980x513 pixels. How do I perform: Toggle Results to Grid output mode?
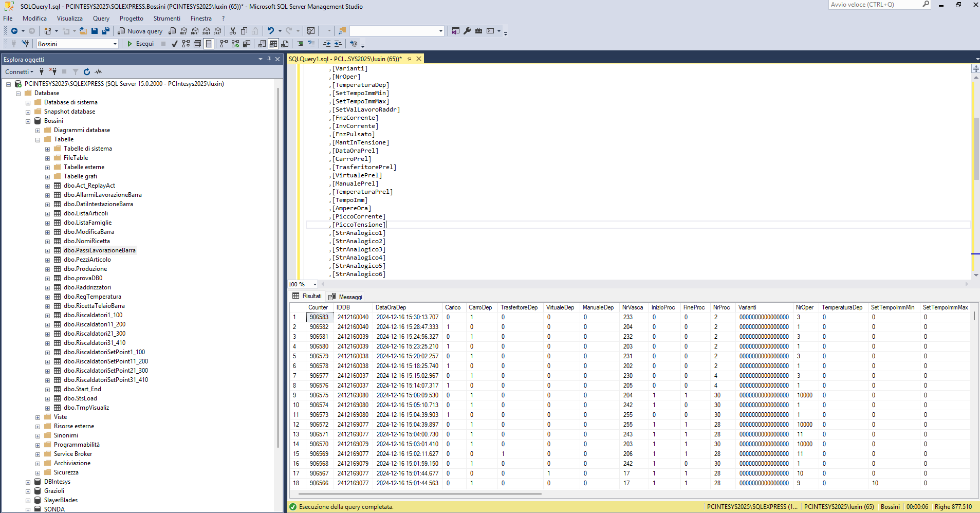[x=273, y=44]
